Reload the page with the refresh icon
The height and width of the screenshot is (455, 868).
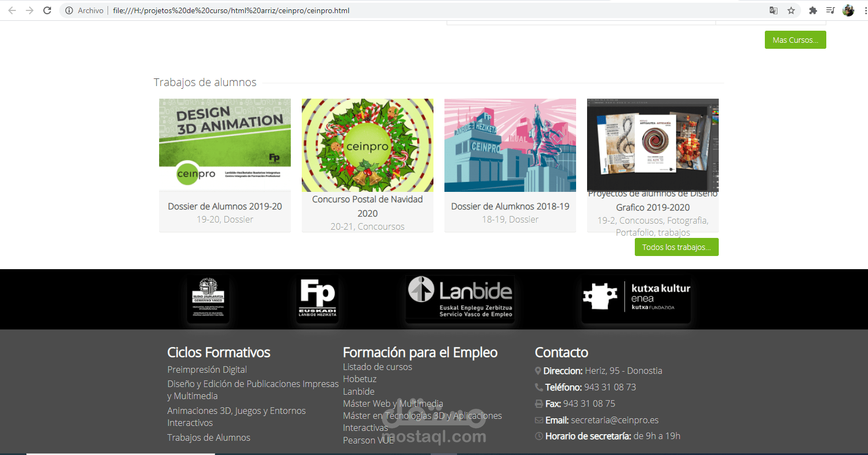47,10
